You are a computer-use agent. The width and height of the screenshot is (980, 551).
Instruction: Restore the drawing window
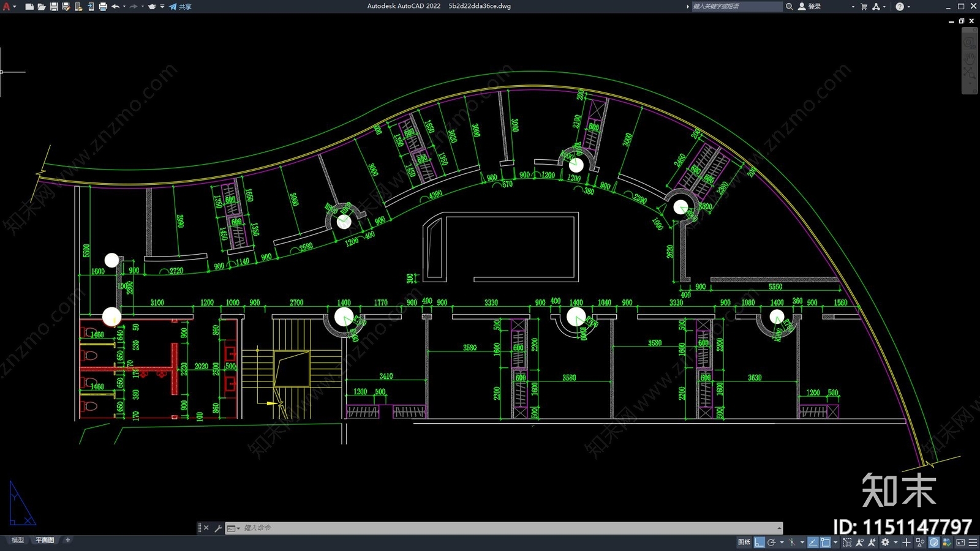962,21
